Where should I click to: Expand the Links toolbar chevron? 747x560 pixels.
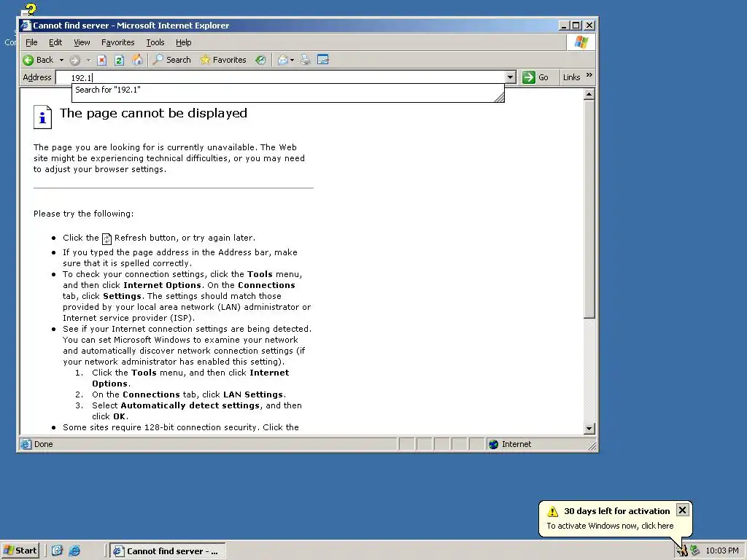tap(589, 75)
